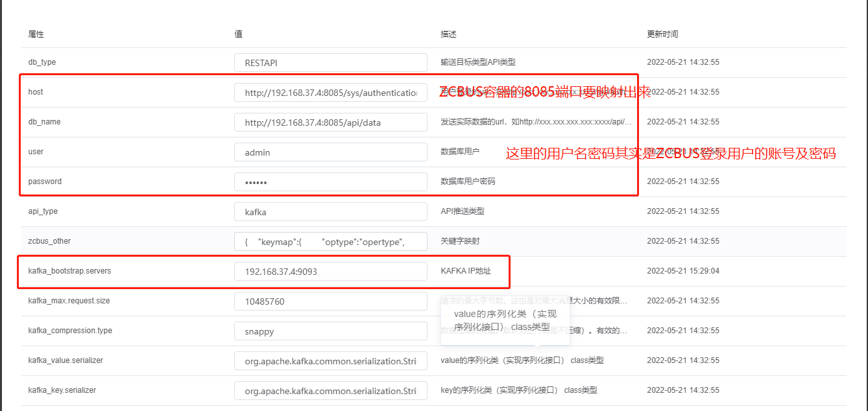Click the 关键字映射 description of zcbus_other
The height and width of the screenshot is (411, 868).
(460, 241)
